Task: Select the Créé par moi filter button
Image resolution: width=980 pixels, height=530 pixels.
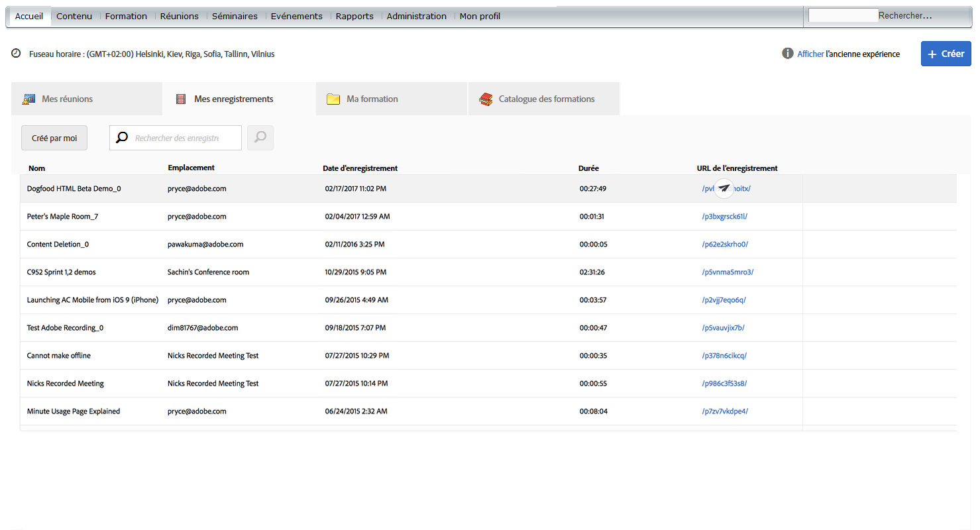Action: click(54, 137)
